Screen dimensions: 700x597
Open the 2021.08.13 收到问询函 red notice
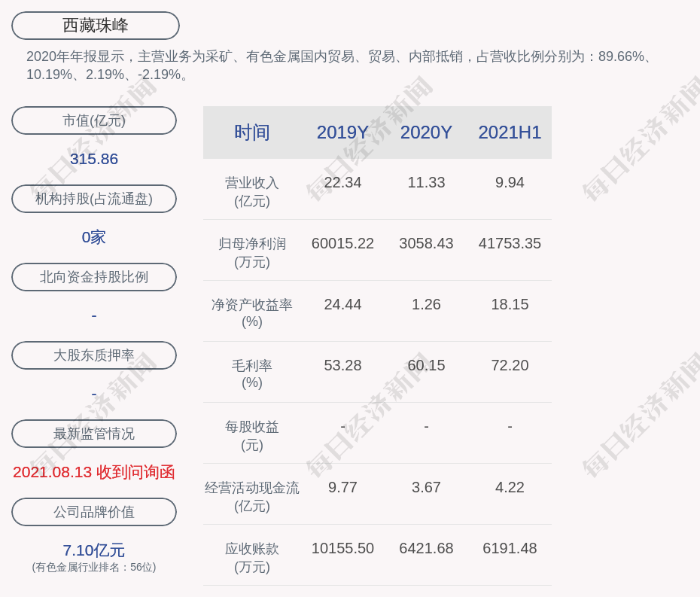pyautogui.click(x=94, y=472)
